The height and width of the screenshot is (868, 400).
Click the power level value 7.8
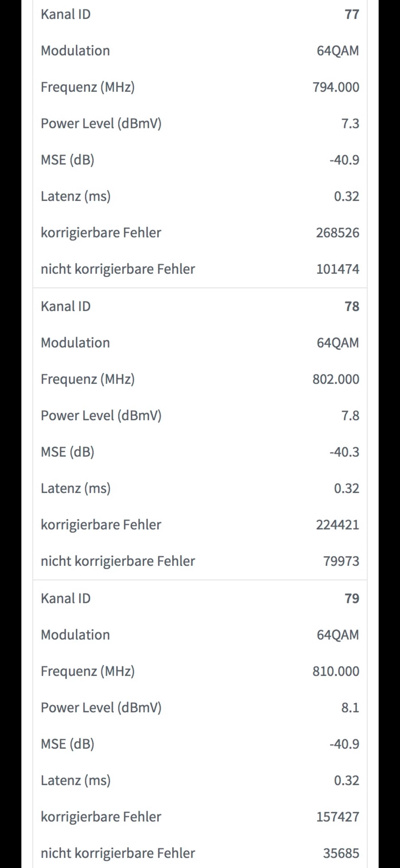[350, 416]
